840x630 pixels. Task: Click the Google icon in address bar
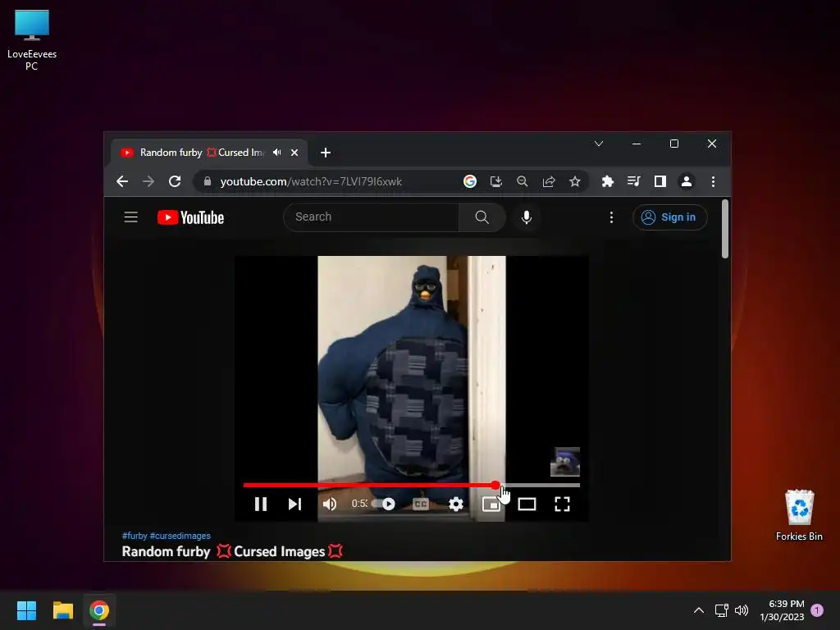[470, 181]
